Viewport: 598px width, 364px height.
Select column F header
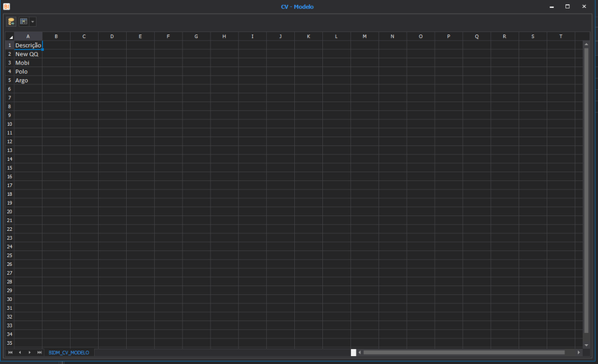pos(168,37)
